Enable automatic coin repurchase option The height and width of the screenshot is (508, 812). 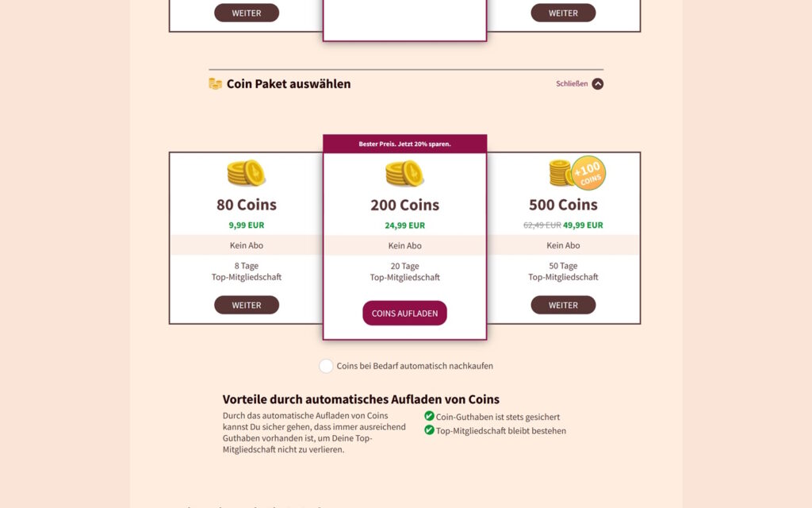(x=326, y=366)
